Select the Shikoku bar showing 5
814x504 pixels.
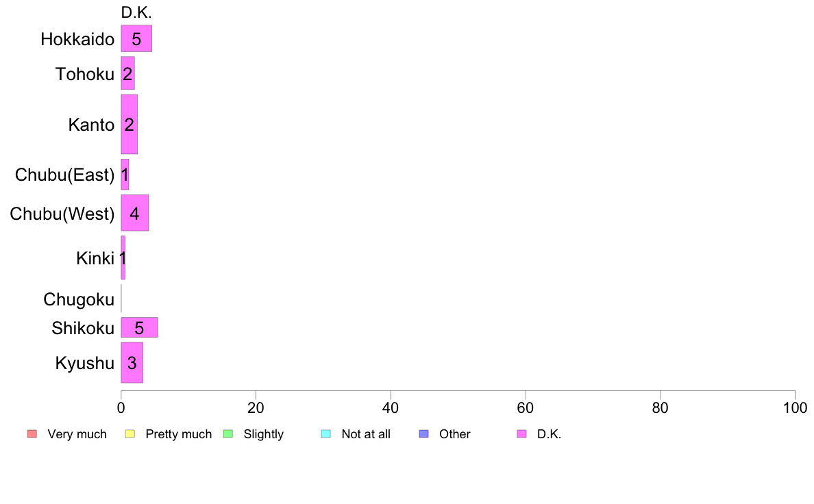click(x=139, y=327)
